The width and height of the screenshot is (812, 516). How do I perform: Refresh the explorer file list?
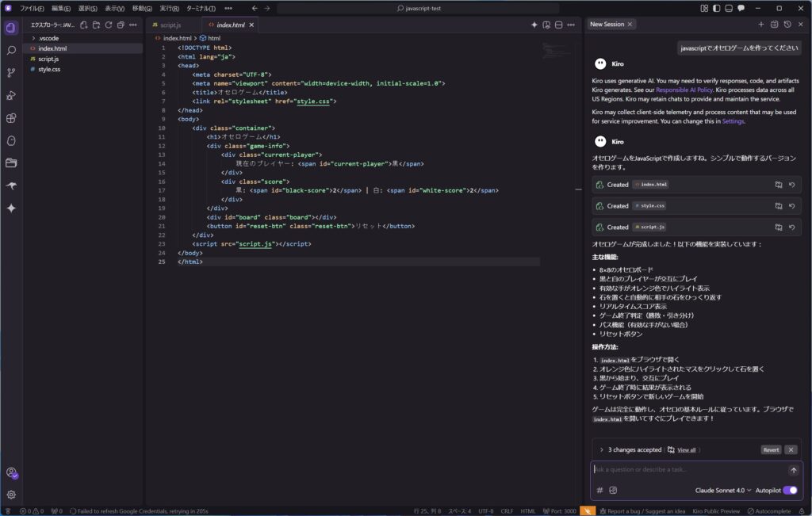point(108,25)
